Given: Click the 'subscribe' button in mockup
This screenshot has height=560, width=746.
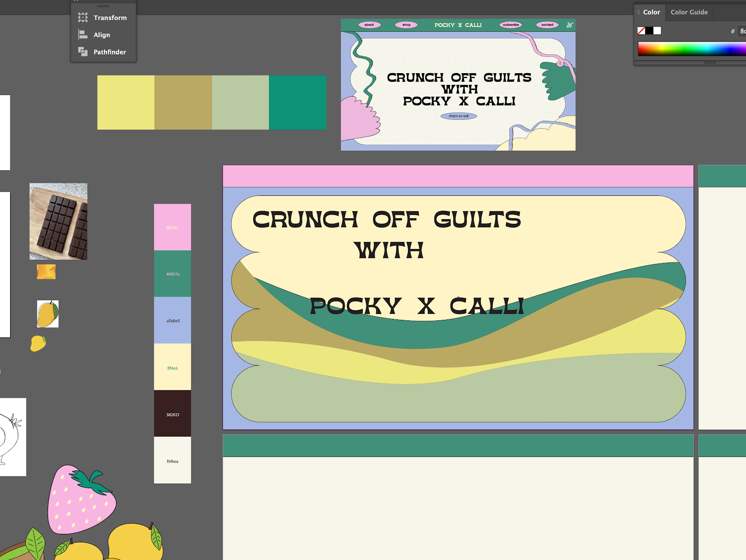Looking at the screenshot, I should tap(511, 25).
